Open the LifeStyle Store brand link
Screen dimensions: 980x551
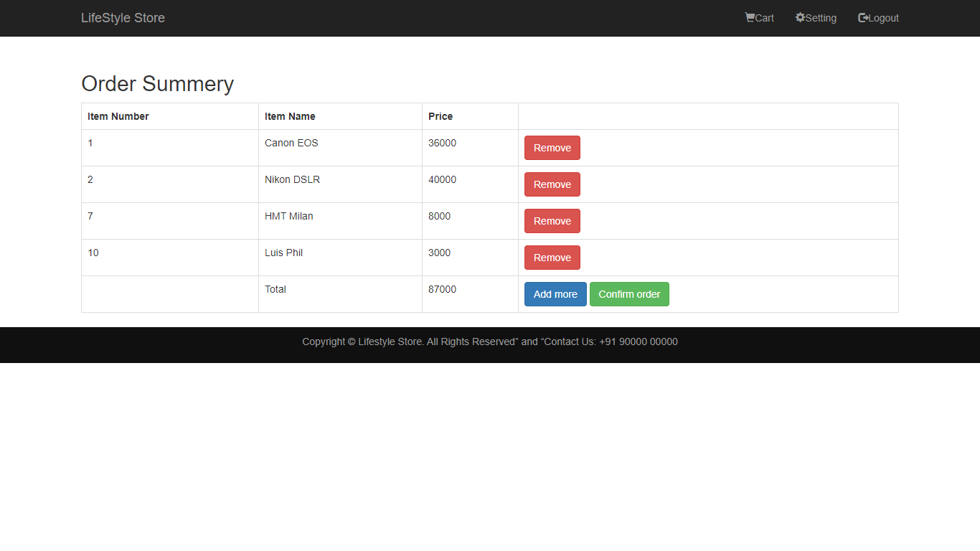123,18
